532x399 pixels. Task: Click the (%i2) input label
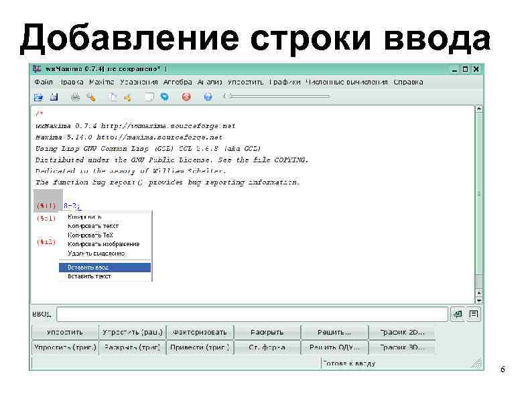pos(46,242)
